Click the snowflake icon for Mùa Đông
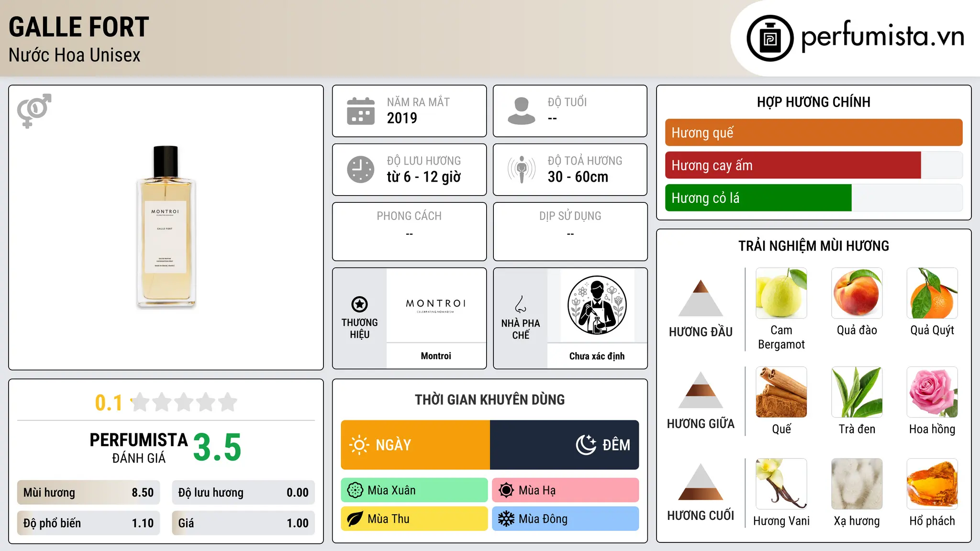This screenshot has width=980, height=551. 506,519
